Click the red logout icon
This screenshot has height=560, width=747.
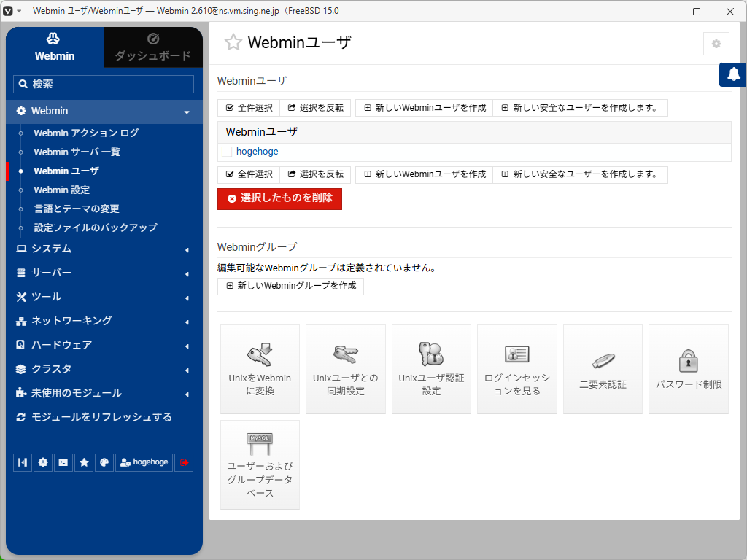(184, 462)
